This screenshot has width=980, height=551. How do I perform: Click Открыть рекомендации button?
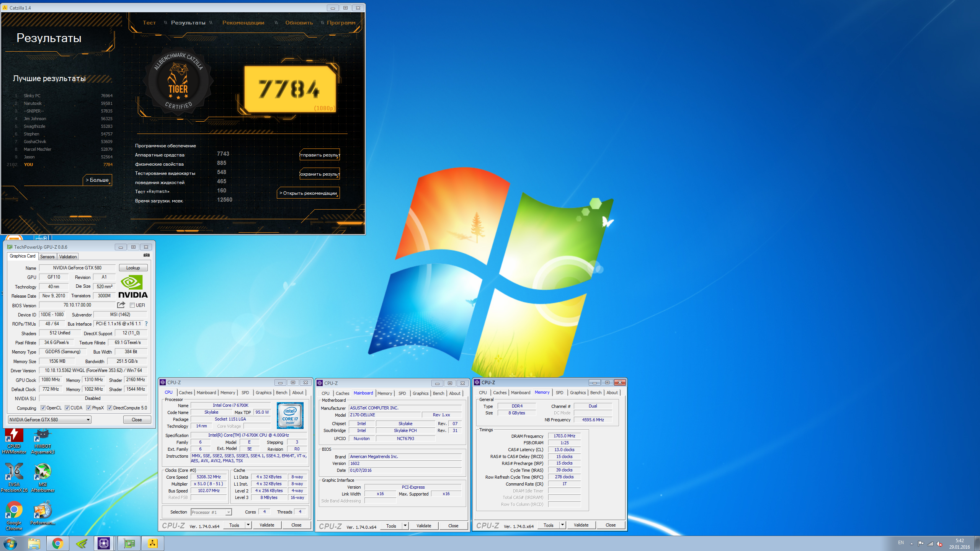309,193
